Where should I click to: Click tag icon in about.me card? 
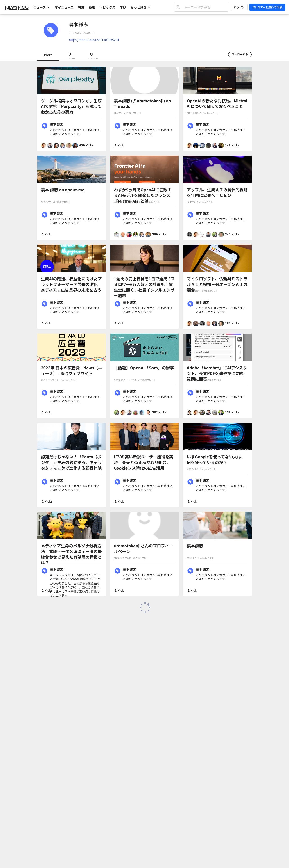click(x=44, y=215)
